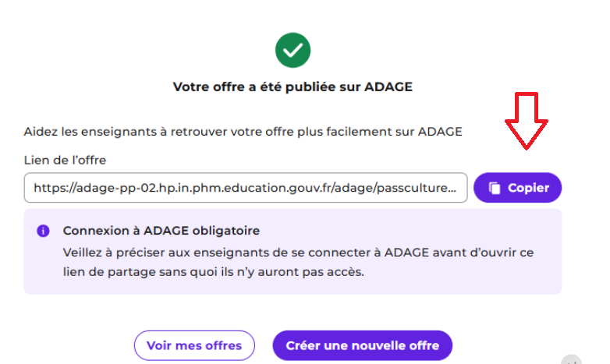Click the green success checkmark icon
Viewport: 610px width, 364px height.
293,50
